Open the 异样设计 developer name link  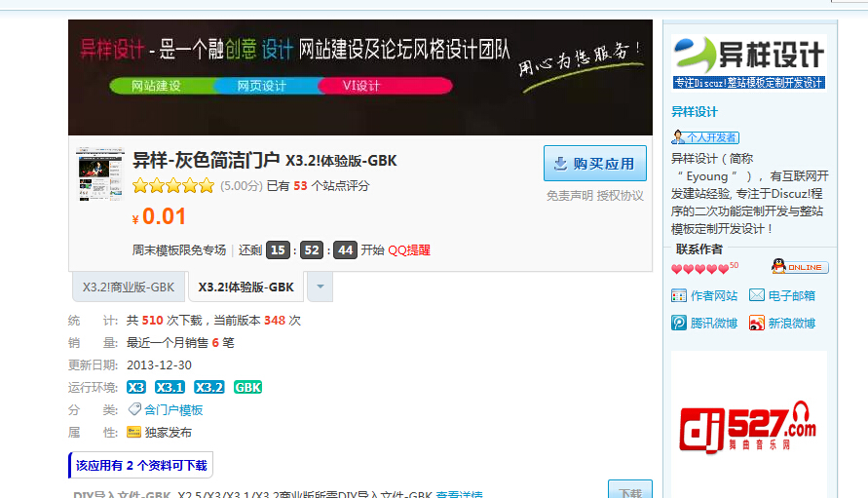pyautogui.click(x=695, y=112)
